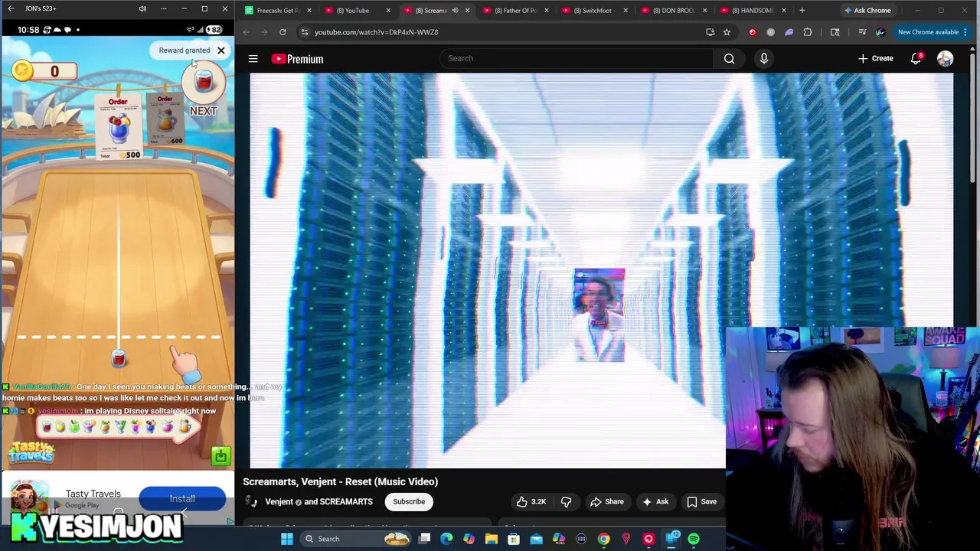Open Microsoft Store from taskbar
Screen dimensions: 980x551
point(514,539)
